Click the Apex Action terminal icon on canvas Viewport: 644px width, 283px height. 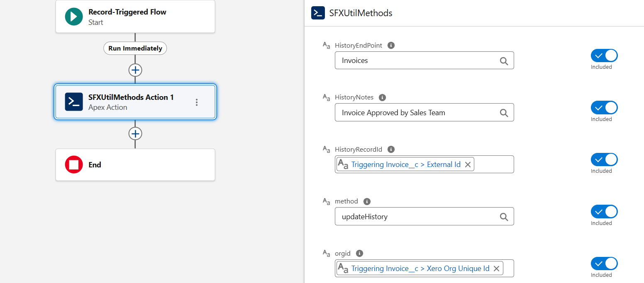coord(74,102)
